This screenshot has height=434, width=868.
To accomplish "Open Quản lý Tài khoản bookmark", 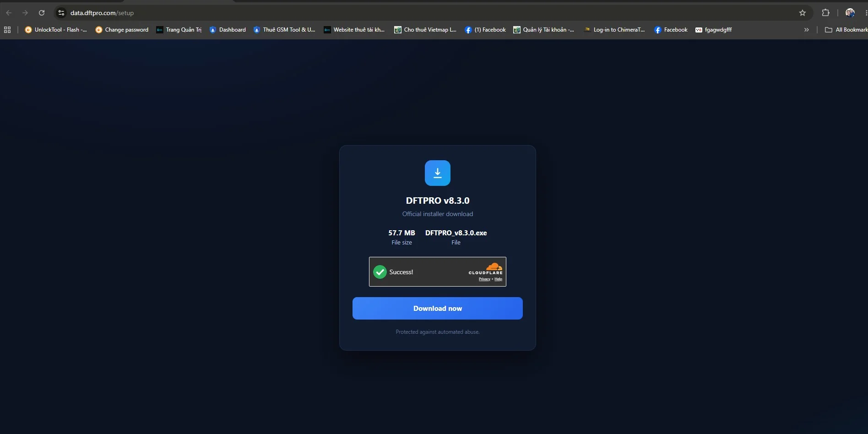I will click(x=544, y=30).
